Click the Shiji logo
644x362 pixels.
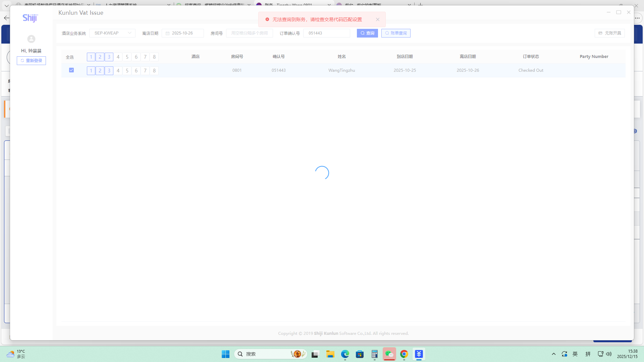(30, 18)
